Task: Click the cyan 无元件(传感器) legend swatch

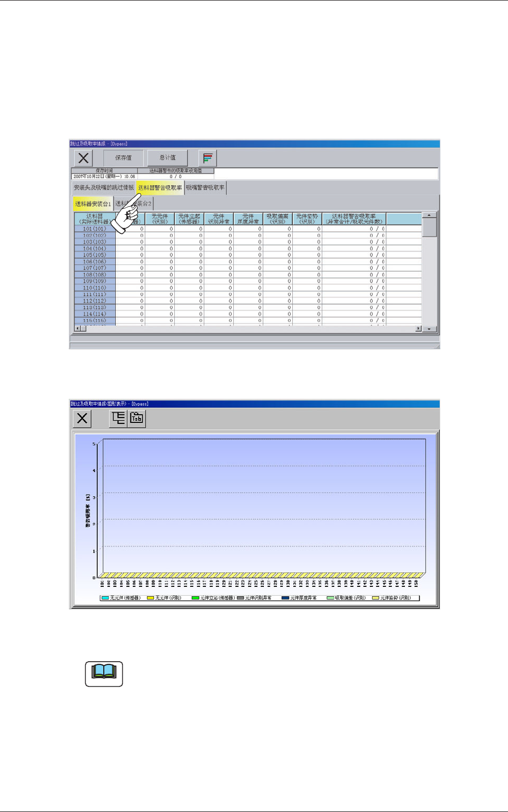Action: pyautogui.click(x=105, y=598)
